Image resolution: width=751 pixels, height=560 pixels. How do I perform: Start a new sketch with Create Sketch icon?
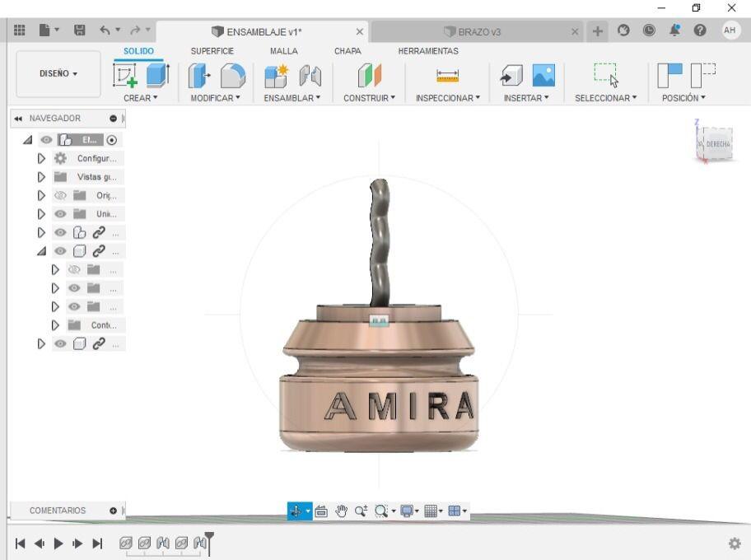(125, 75)
